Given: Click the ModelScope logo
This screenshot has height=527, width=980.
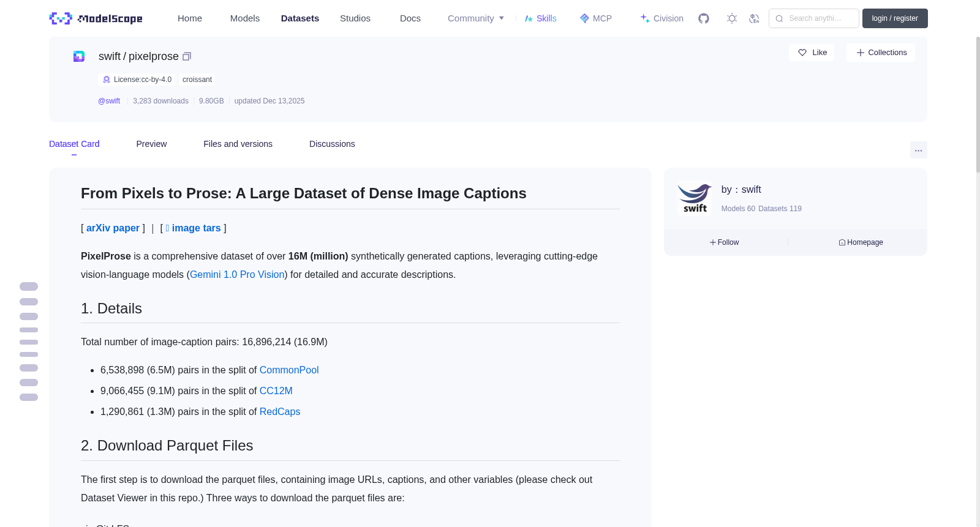Looking at the screenshot, I should click(x=96, y=18).
